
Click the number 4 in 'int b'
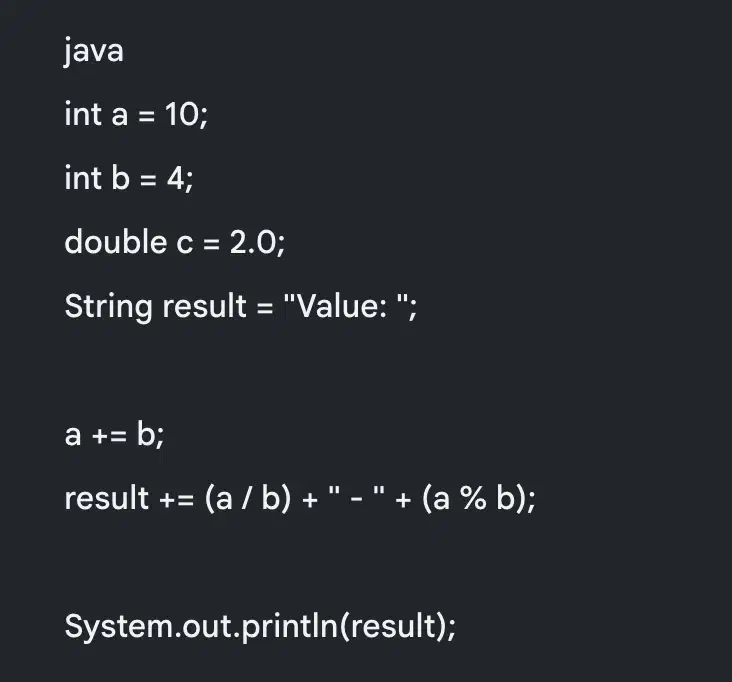[x=176, y=179]
